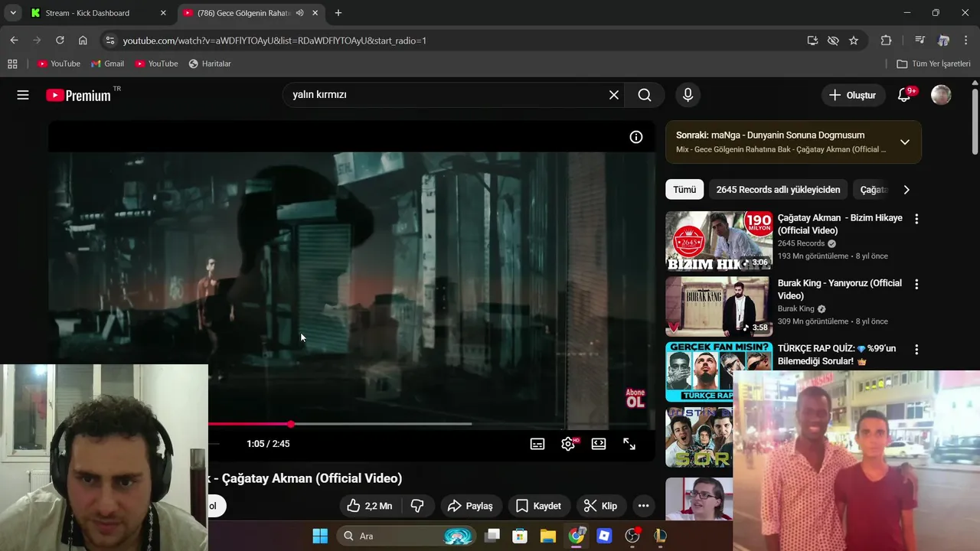Open options menu for Burak King Yanıyoruz
Image resolution: width=980 pixels, height=551 pixels.
coord(916,284)
